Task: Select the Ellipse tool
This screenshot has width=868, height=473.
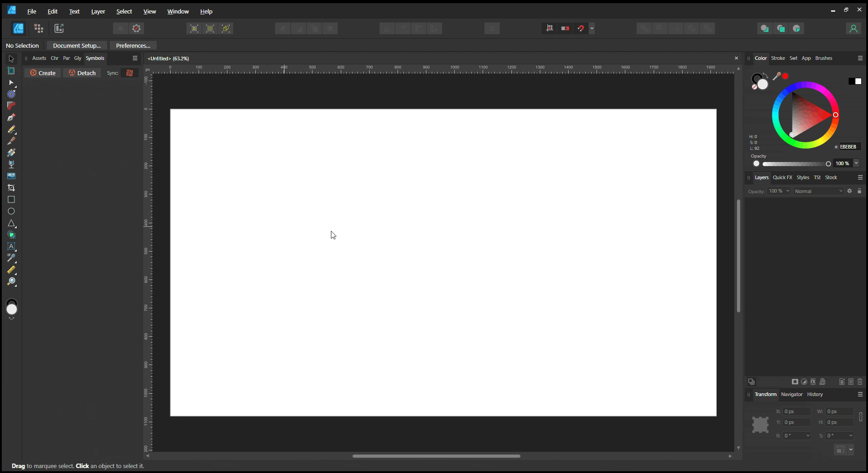Action: 11,211
